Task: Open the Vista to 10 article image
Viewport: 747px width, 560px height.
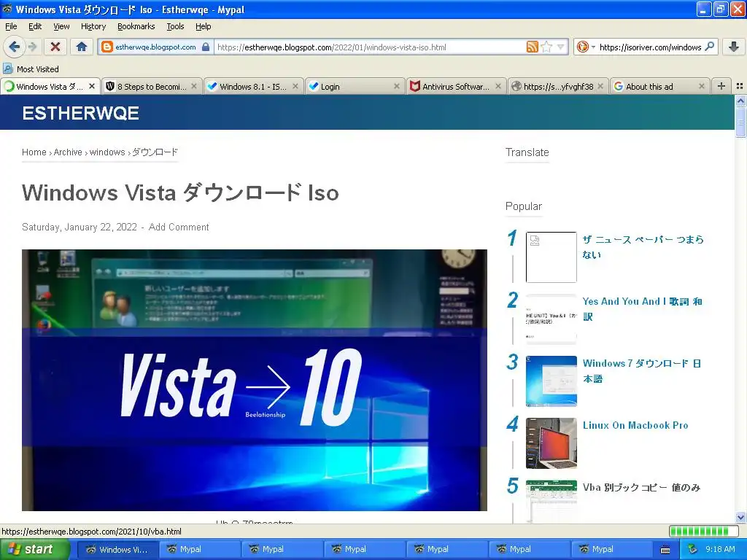Action: coord(255,380)
